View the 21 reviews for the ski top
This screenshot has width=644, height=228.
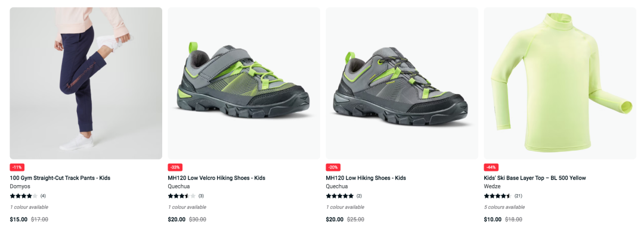[x=518, y=196]
